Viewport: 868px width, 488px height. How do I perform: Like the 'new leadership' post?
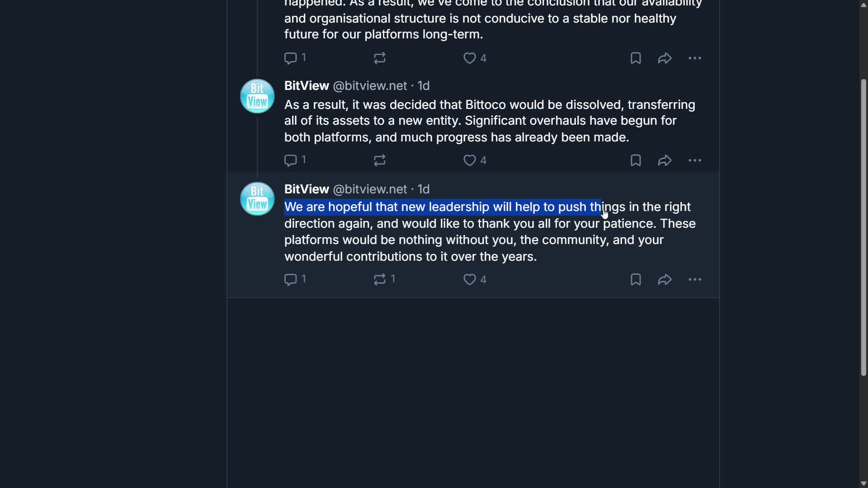(x=470, y=279)
